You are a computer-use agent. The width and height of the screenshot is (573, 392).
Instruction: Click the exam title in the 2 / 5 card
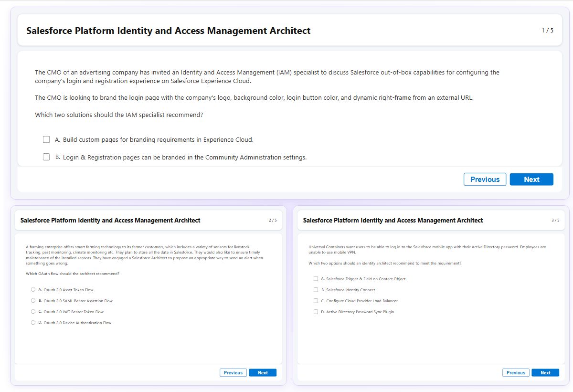pos(110,220)
